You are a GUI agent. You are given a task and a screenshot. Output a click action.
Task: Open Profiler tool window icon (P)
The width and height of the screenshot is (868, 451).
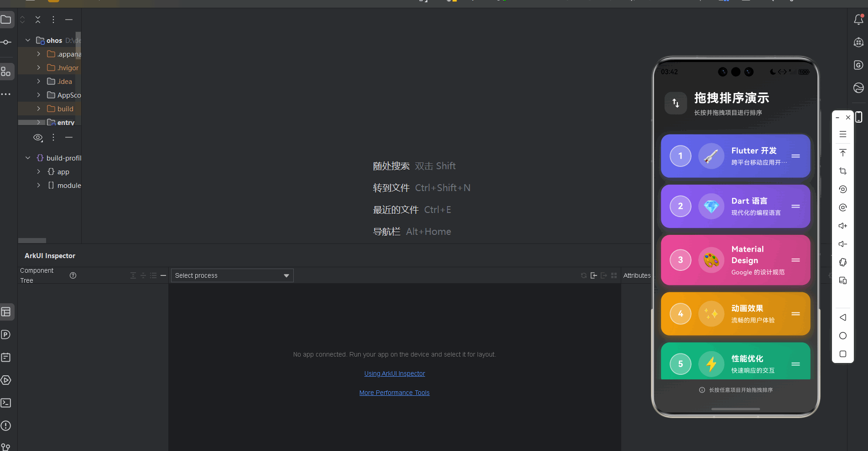pyautogui.click(x=6, y=335)
